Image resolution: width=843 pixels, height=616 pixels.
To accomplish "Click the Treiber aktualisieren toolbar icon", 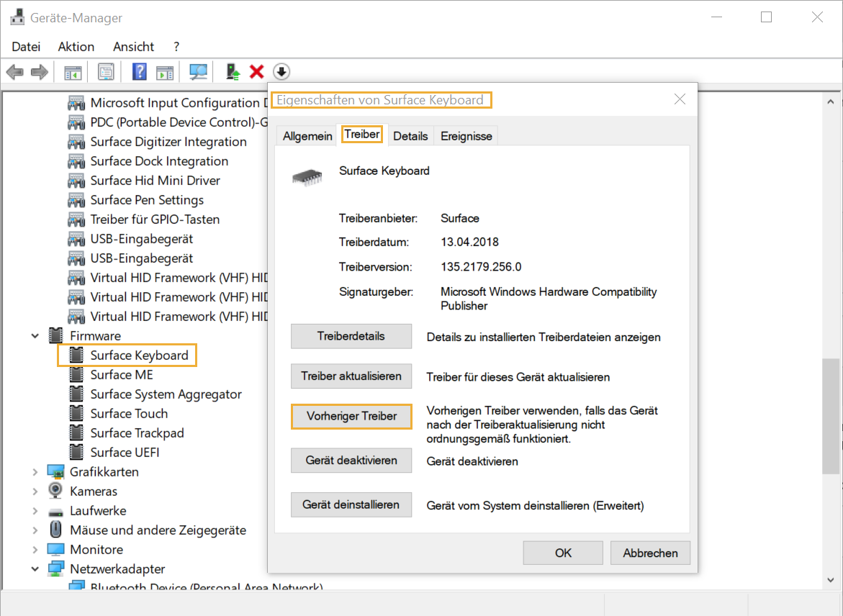I will tap(231, 71).
